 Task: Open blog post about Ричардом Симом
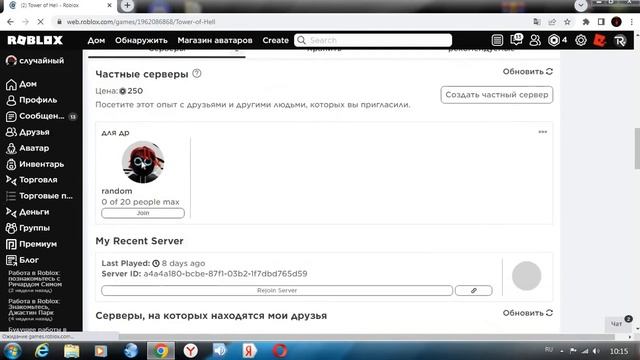click(35, 281)
